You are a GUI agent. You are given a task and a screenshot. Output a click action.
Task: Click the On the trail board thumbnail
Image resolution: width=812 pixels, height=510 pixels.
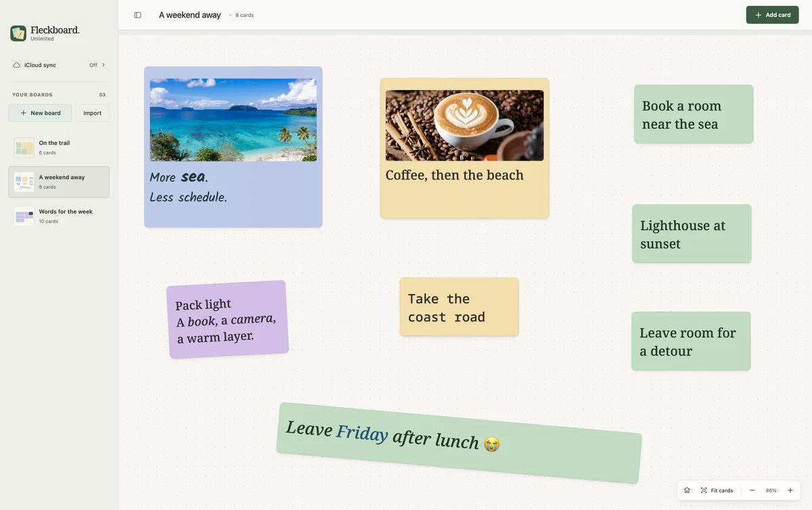tap(24, 148)
